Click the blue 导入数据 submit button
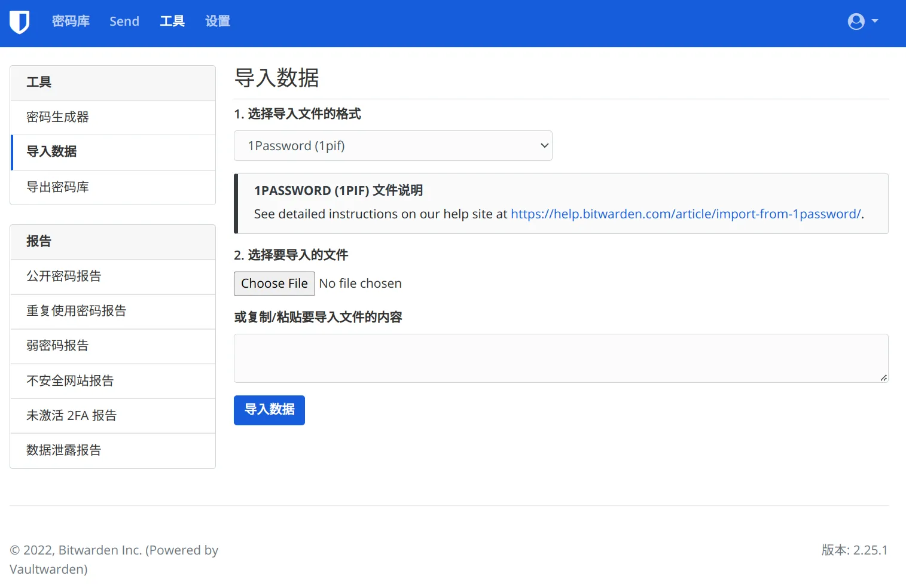The image size is (906, 588). point(269,410)
